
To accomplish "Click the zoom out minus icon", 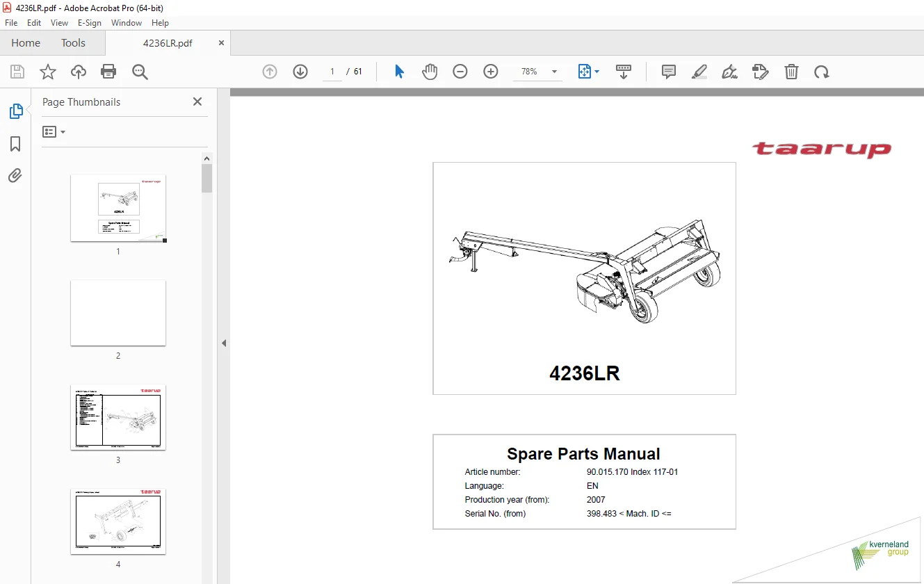I will click(x=460, y=72).
